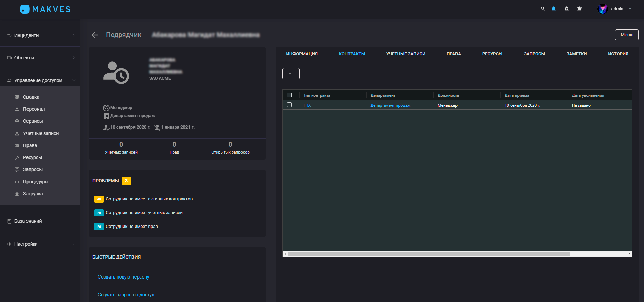Open the Процедуры sidebar item

[x=36, y=182]
